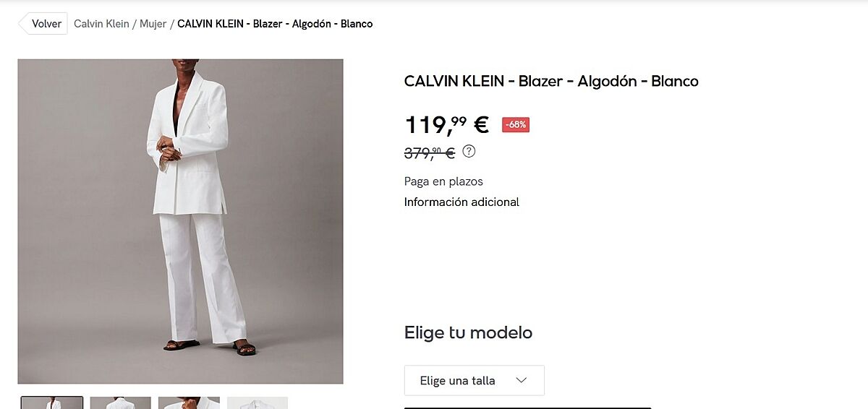
Task: Select the fourth faded product thumbnail
Action: tap(258, 402)
